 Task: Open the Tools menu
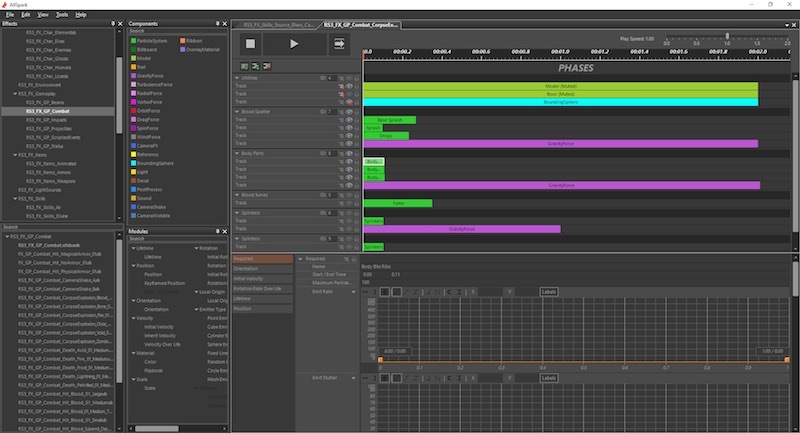(62, 15)
